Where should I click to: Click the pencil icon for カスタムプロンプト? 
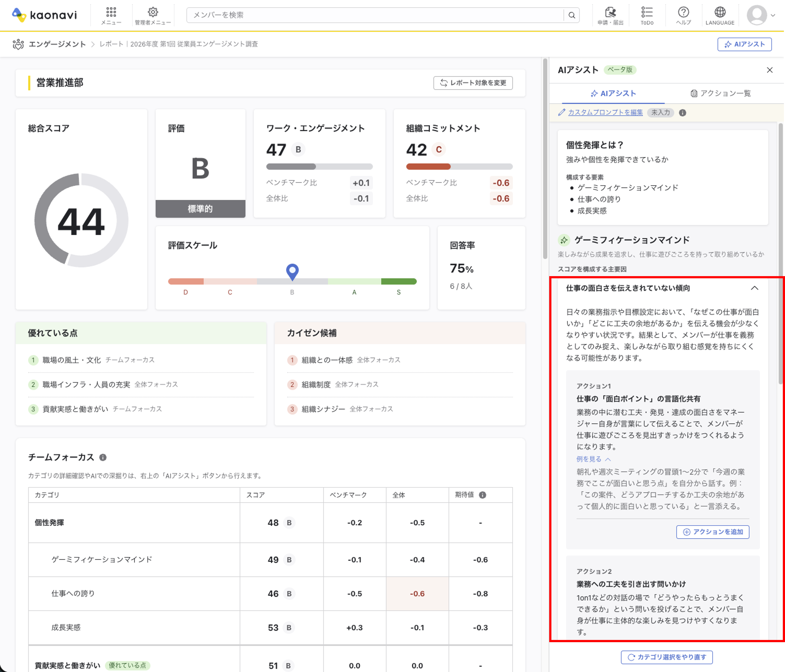tap(561, 112)
